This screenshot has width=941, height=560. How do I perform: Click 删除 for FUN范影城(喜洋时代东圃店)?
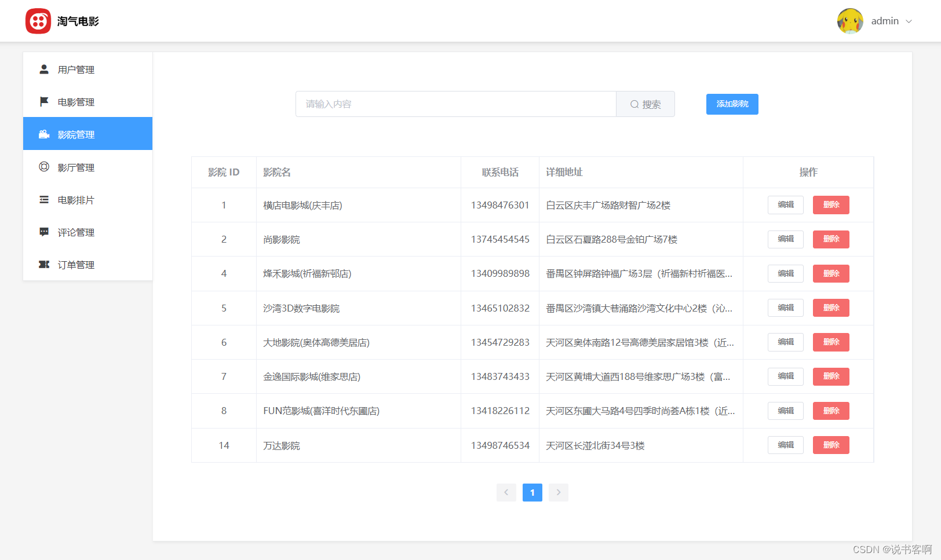click(x=831, y=411)
